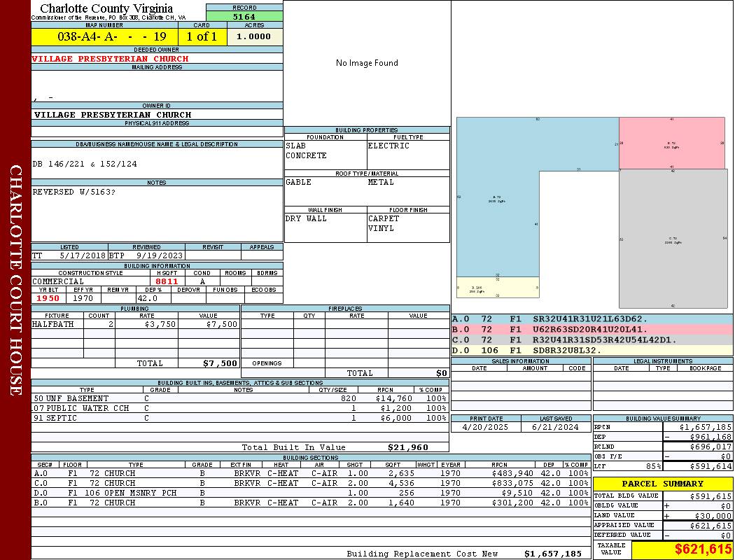Click the 07 PUBLIC WATER CCH row
Image resolution: width=735 pixels, height=560 pixels.
(x=240, y=408)
